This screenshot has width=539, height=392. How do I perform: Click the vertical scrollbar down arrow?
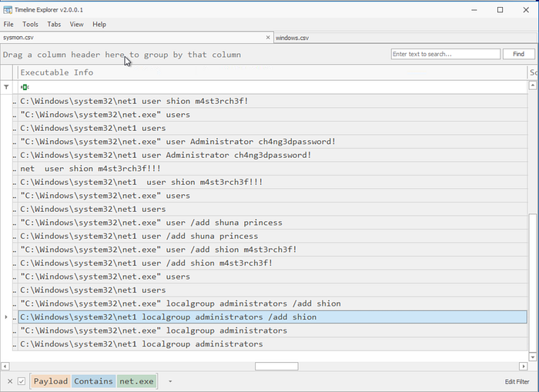click(533, 357)
